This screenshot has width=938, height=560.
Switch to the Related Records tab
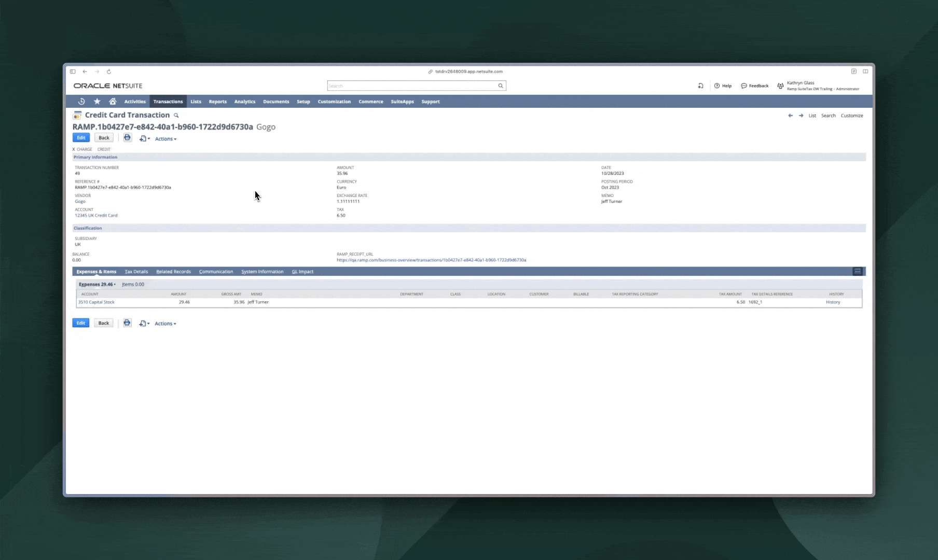click(x=173, y=272)
